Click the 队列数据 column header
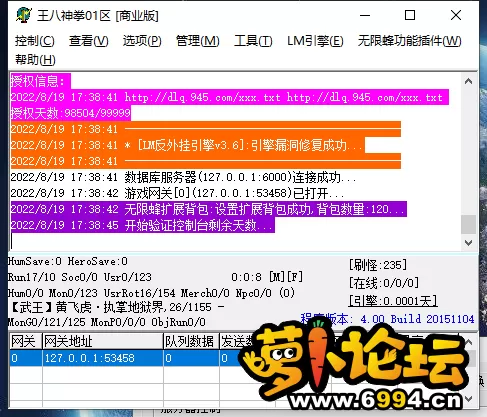This screenshot has width=487, height=417. click(191, 341)
